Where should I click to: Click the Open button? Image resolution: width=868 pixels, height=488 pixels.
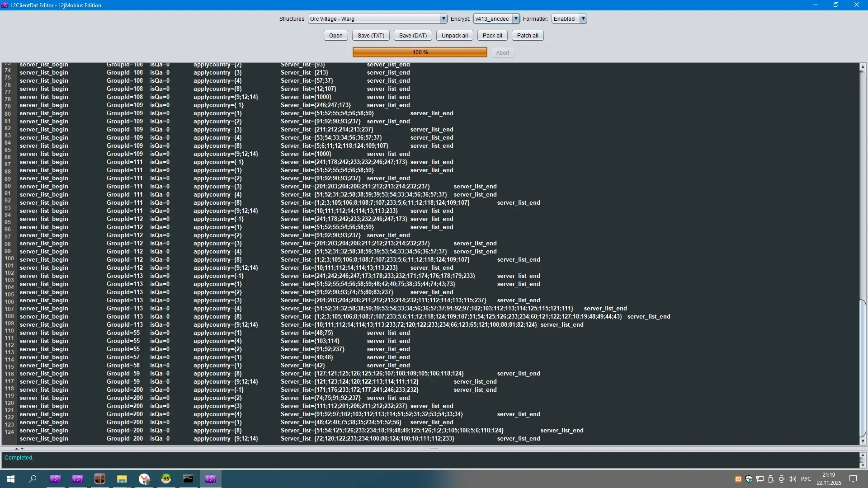click(x=335, y=36)
